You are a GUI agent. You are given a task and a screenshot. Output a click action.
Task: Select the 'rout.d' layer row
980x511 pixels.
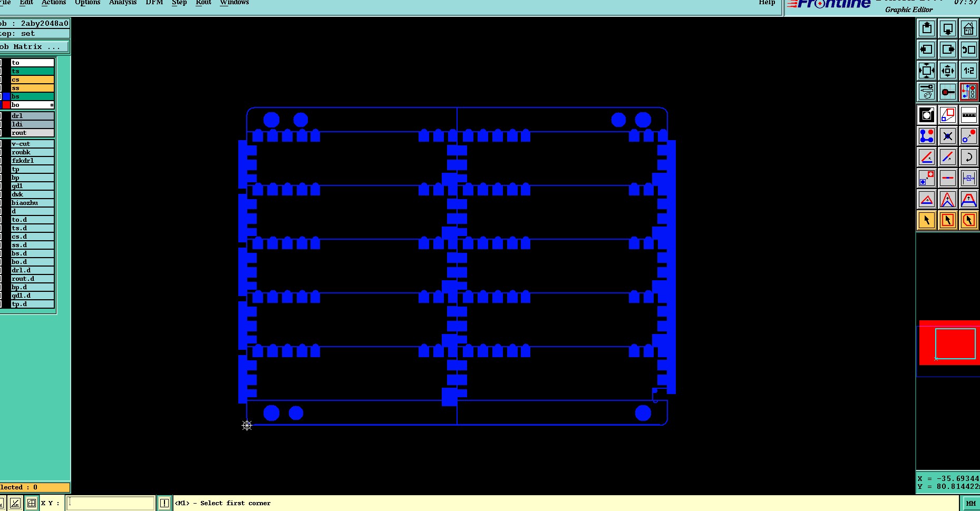[32, 279]
